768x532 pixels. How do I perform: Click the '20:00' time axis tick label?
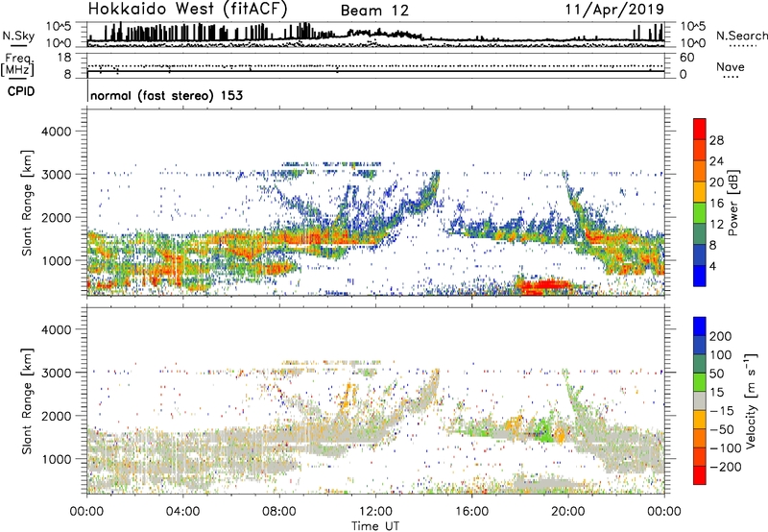567,512
